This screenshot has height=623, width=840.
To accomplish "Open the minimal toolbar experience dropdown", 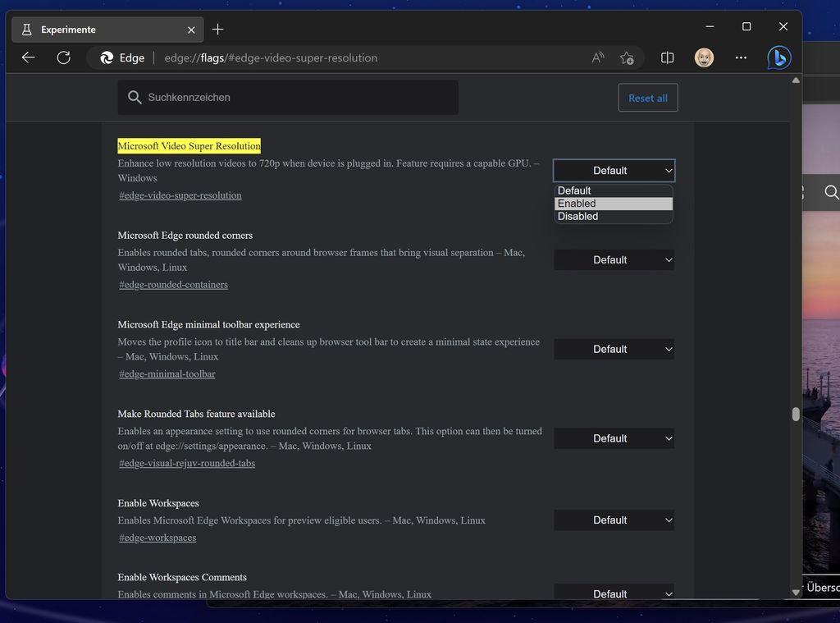I will (614, 349).
